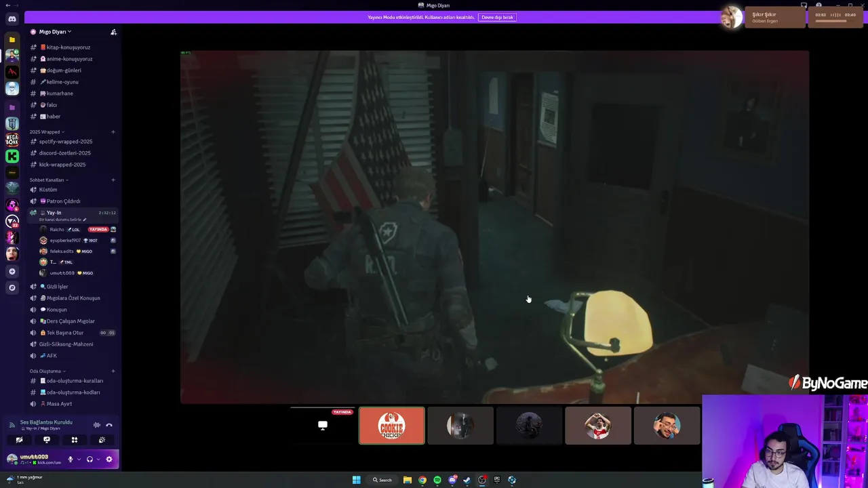Screen dimensions: 868x488
Task: Create a channel in the 2025 Wrapped category
Action: point(113,131)
